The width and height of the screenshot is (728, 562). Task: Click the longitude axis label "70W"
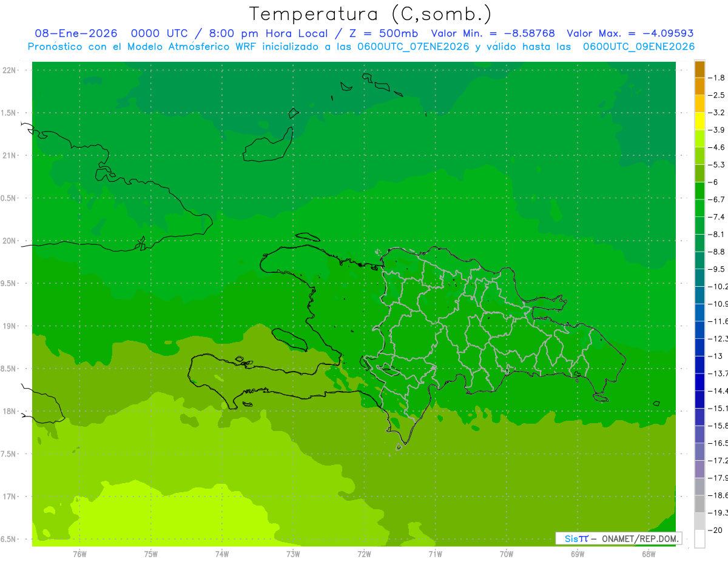tap(507, 554)
